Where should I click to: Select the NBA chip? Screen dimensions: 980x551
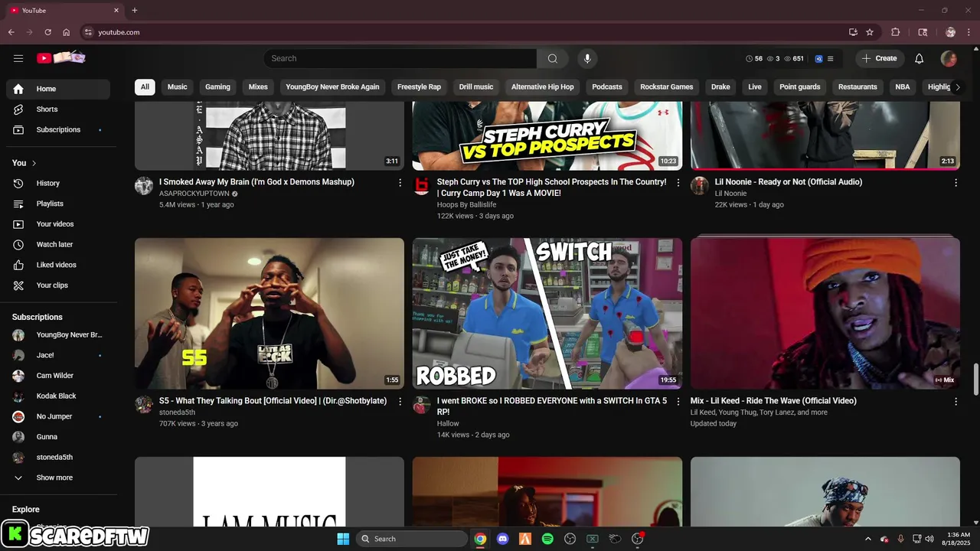pyautogui.click(x=903, y=87)
